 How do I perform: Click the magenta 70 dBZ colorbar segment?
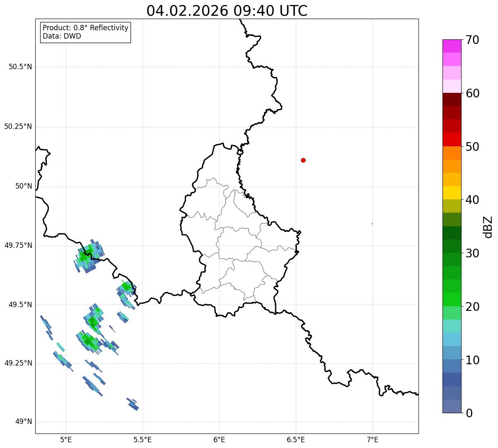452,46
